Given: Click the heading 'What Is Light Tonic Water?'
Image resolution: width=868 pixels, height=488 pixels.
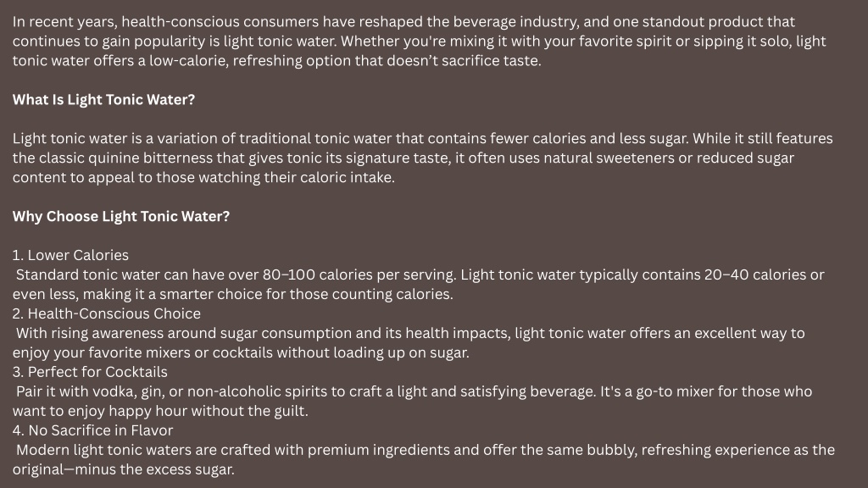Looking at the screenshot, I should point(103,100).
